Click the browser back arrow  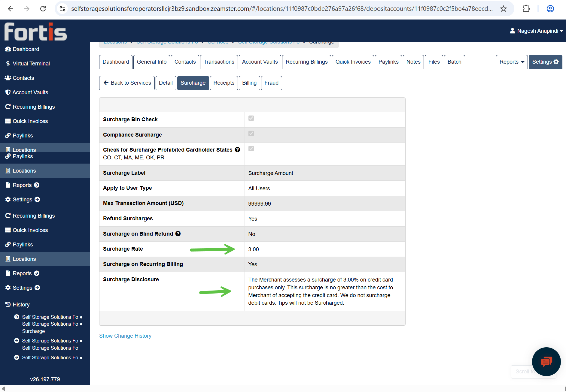[x=11, y=9]
